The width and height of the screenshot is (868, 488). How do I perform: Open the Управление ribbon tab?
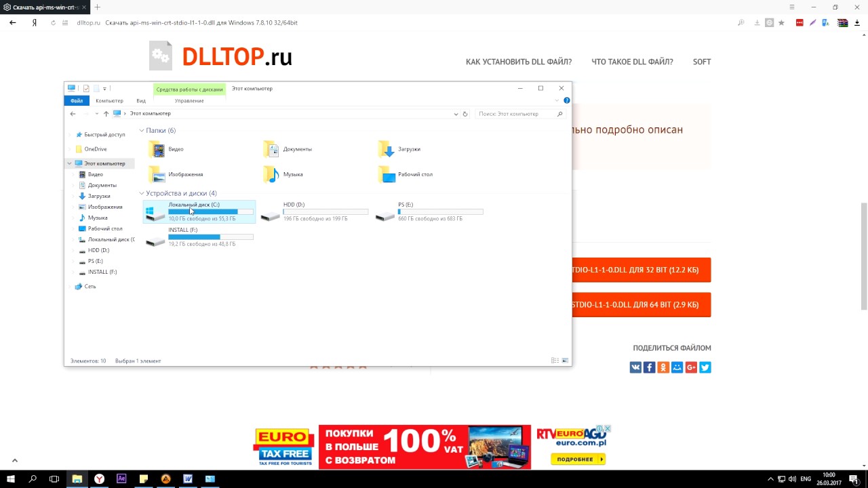click(x=189, y=100)
